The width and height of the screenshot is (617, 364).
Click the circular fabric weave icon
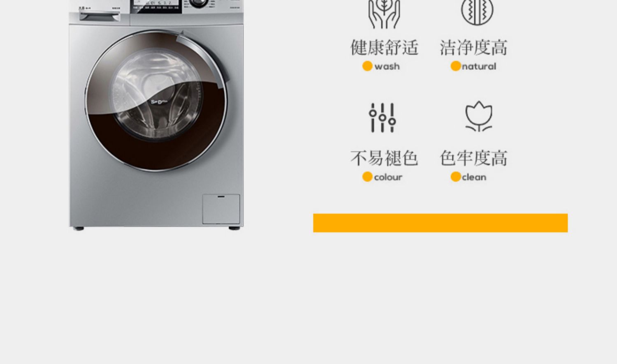coord(477,12)
